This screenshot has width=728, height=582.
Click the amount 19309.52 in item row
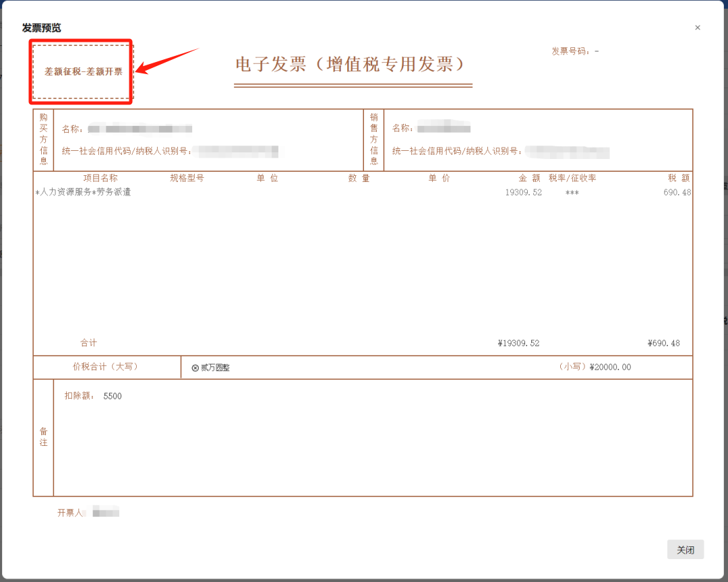coord(523,192)
